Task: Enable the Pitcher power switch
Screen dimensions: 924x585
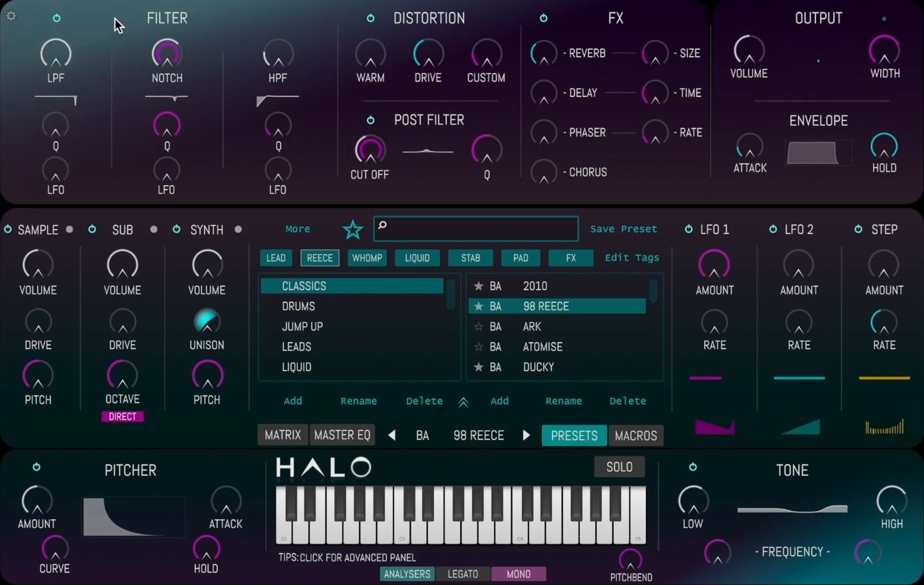Action: pos(37,467)
